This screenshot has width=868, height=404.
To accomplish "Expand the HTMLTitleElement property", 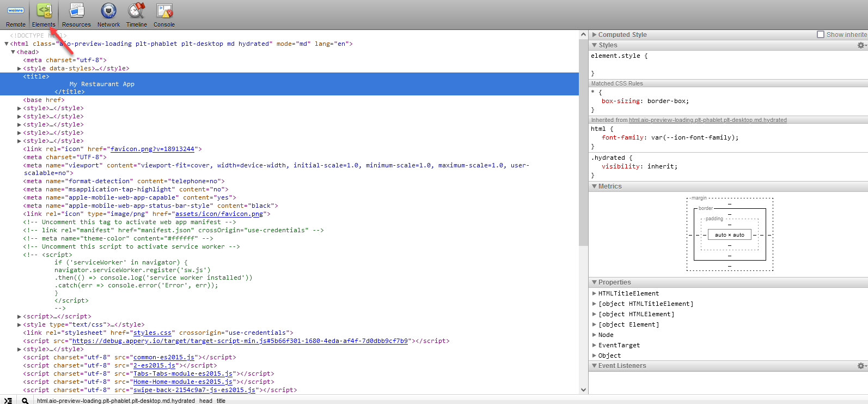I will coord(595,293).
